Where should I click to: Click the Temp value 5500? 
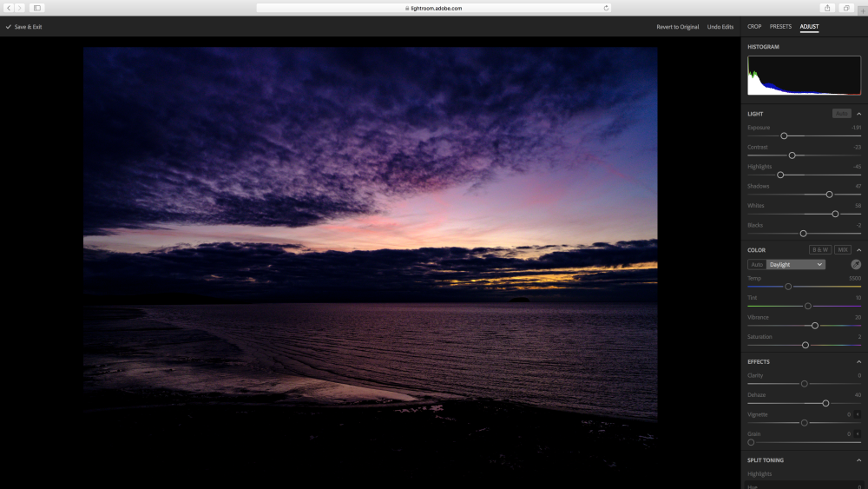coord(855,279)
